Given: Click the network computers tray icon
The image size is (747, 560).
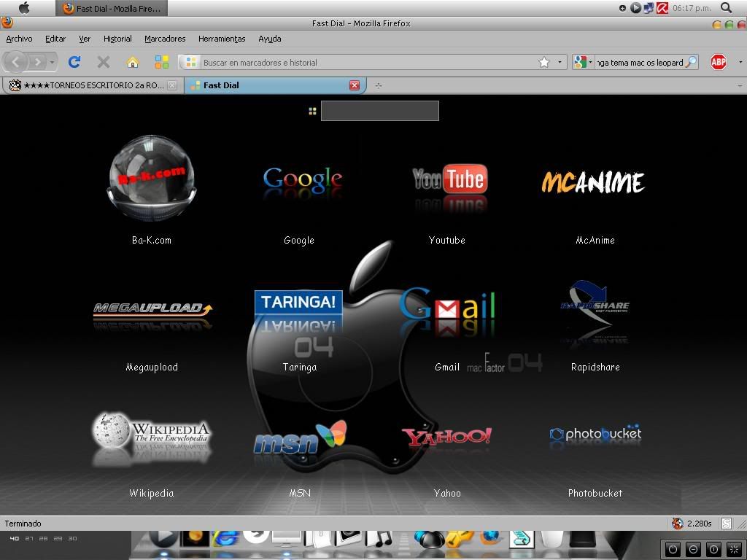Looking at the screenshot, I should (x=649, y=7).
